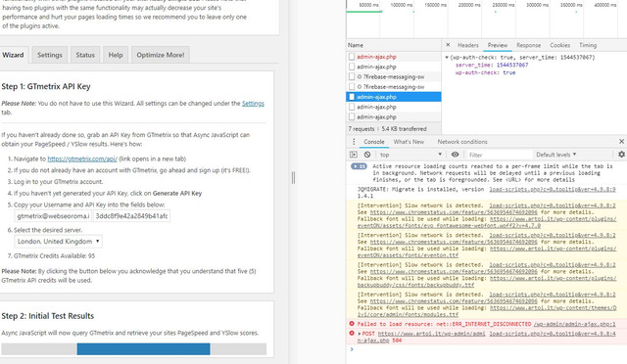
Task: Switch to Headers tab
Action: pyautogui.click(x=468, y=45)
